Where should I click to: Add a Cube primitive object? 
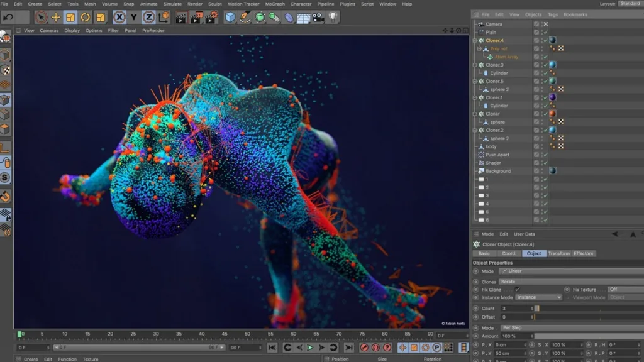click(230, 17)
